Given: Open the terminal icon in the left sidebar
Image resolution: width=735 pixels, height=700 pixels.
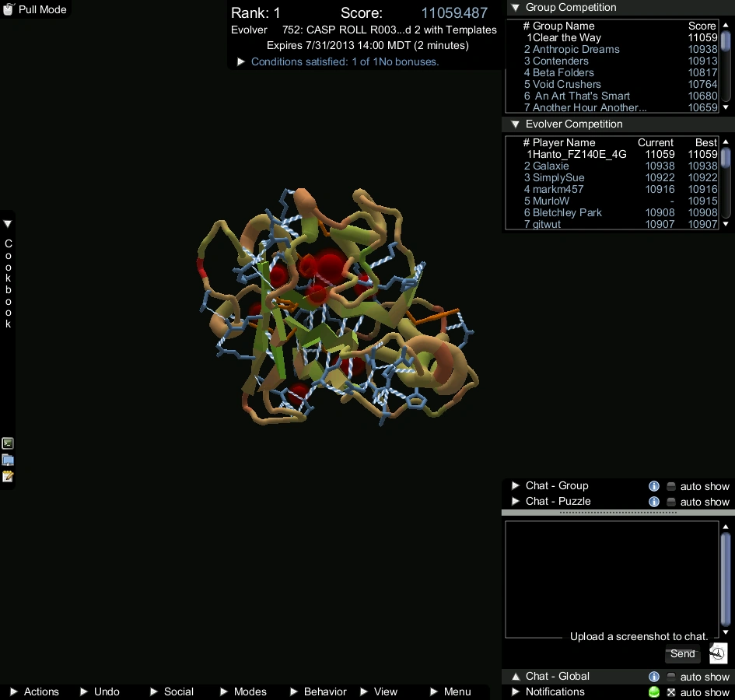Looking at the screenshot, I should [x=8, y=443].
